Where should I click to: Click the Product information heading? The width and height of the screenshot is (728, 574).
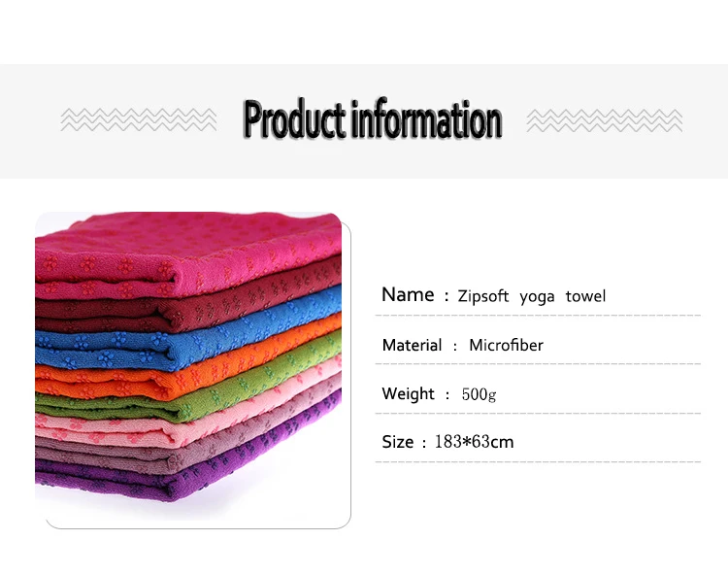coord(373,119)
